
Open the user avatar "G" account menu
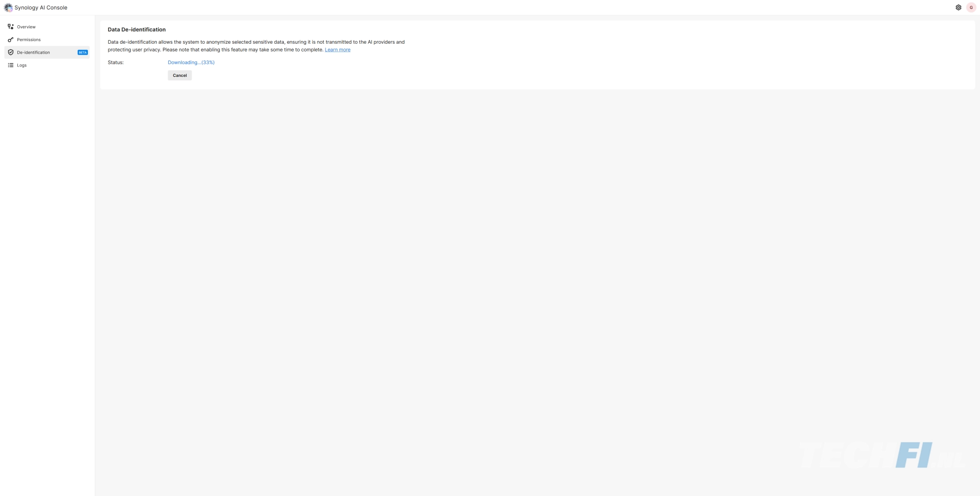click(971, 7)
